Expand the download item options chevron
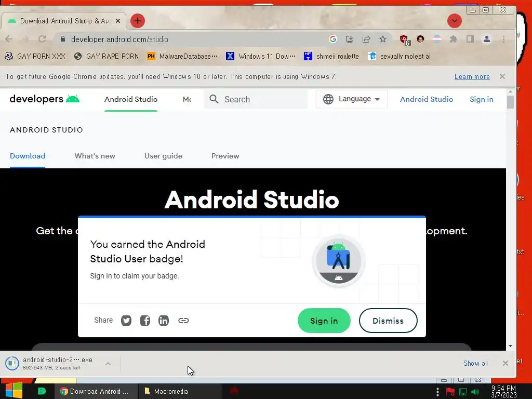 click(x=108, y=364)
